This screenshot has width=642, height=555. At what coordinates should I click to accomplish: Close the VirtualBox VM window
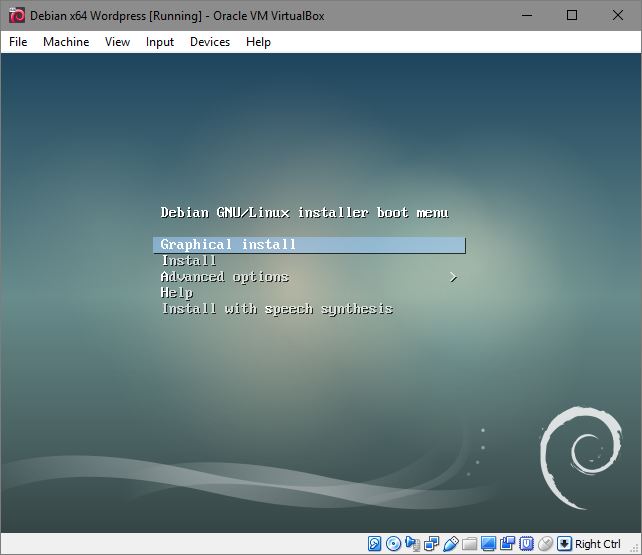pos(617,16)
